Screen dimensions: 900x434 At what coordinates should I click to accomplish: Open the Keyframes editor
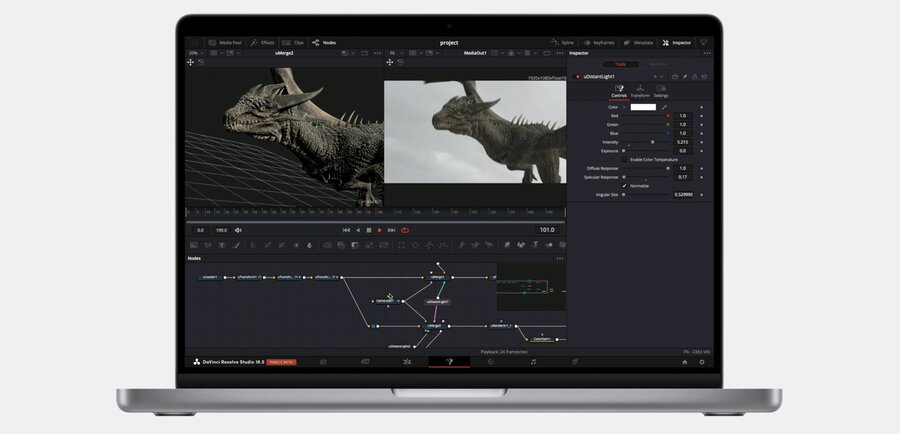pos(599,42)
